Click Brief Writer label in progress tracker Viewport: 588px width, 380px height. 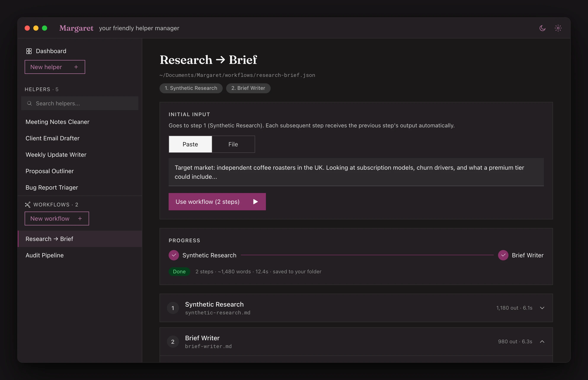coord(528,255)
